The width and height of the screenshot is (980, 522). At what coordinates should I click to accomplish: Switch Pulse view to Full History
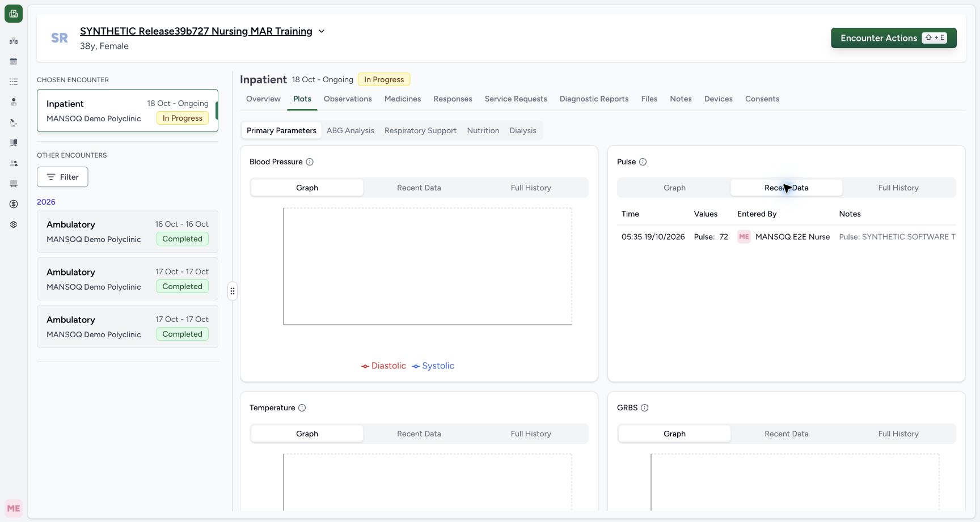click(898, 188)
